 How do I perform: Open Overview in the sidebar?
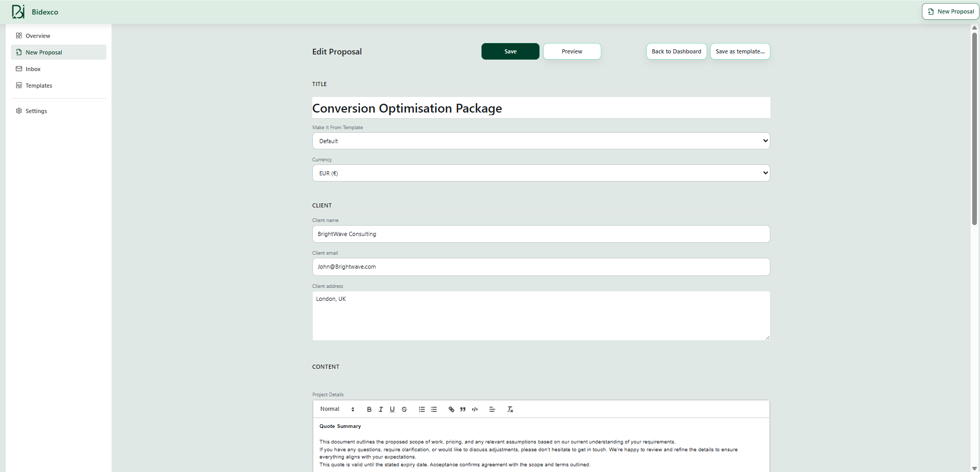click(x=59, y=36)
